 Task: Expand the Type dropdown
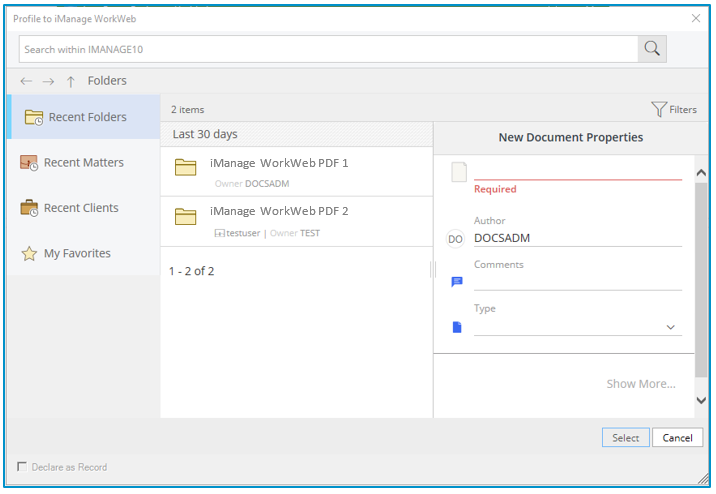670,327
